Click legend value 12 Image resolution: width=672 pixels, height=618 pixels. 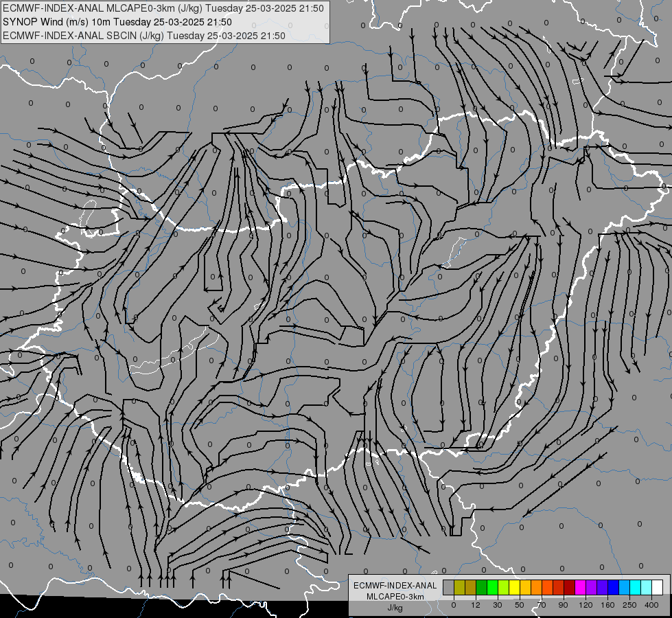[x=476, y=605]
